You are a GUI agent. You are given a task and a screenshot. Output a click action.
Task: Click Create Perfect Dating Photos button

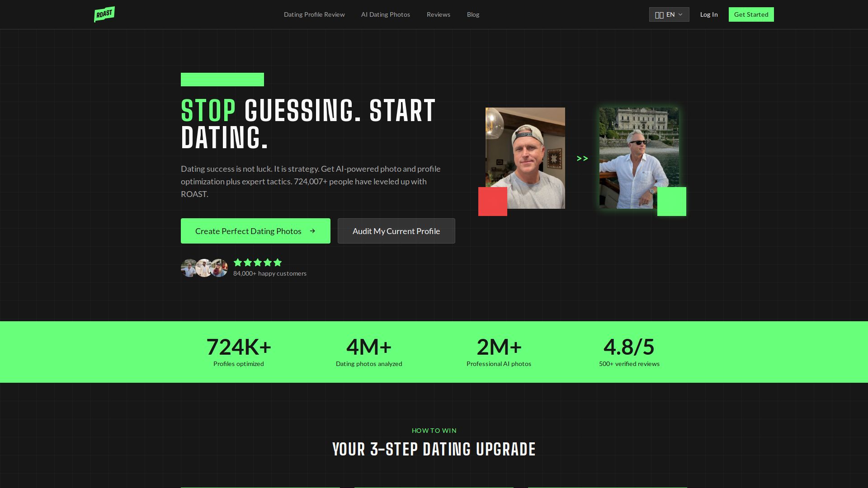(x=255, y=231)
